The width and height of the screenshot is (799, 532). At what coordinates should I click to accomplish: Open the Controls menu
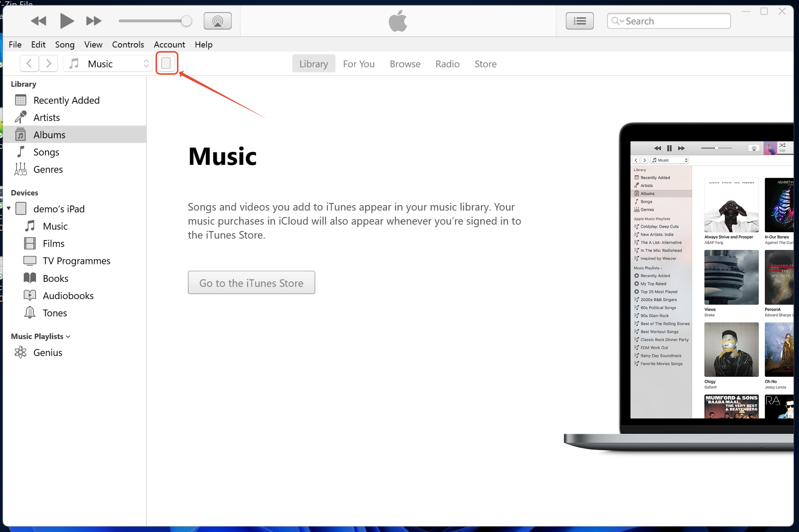128,45
